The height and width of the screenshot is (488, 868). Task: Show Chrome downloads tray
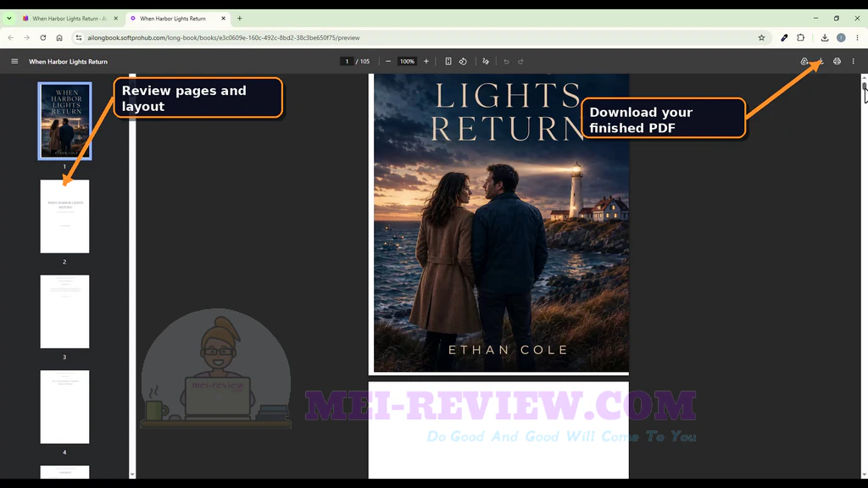pos(825,37)
